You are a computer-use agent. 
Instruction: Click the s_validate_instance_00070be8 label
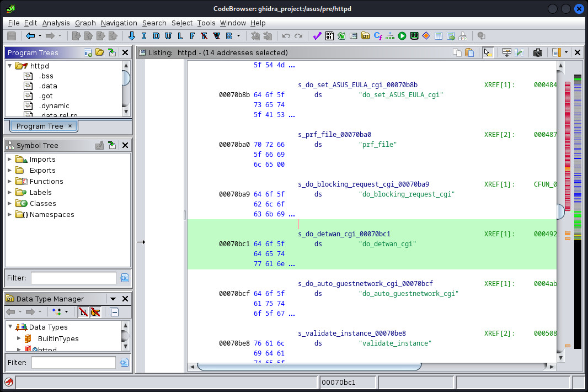click(x=352, y=333)
